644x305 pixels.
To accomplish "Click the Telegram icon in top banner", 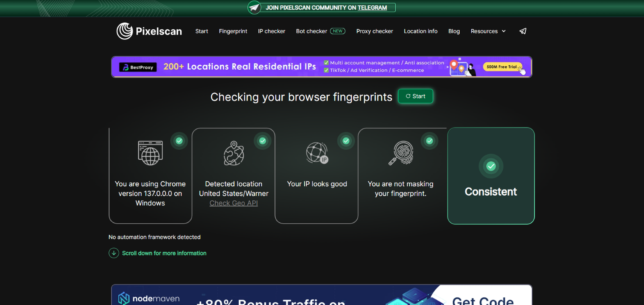I will (254, 8).
